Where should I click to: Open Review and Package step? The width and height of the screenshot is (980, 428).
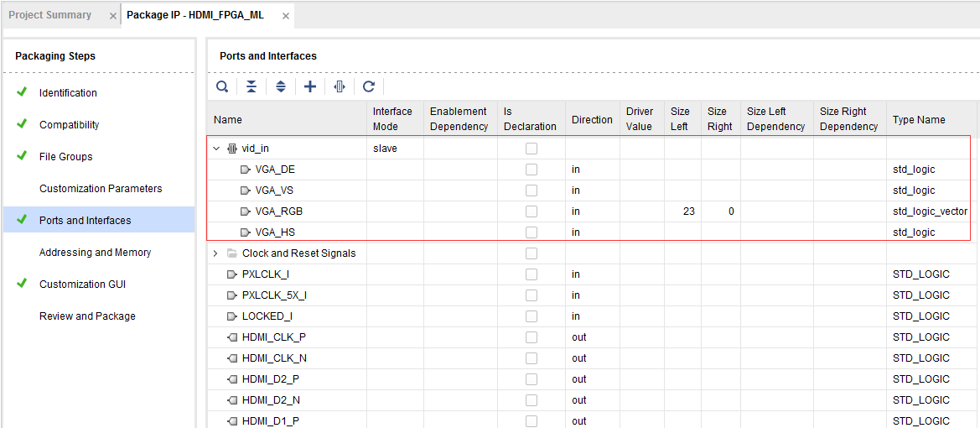tap(87, 316)
